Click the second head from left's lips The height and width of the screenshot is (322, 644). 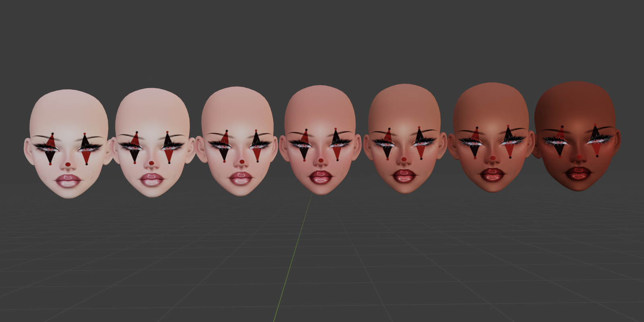[151, 179]
